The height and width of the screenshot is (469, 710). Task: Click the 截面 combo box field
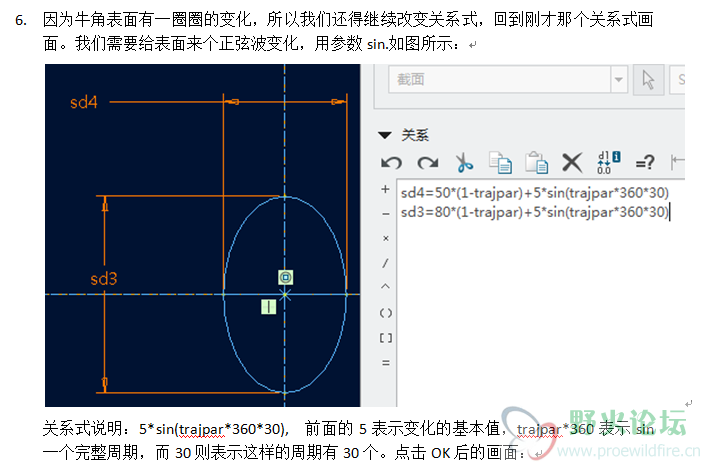pyautogui.click(x=508, y=80)
